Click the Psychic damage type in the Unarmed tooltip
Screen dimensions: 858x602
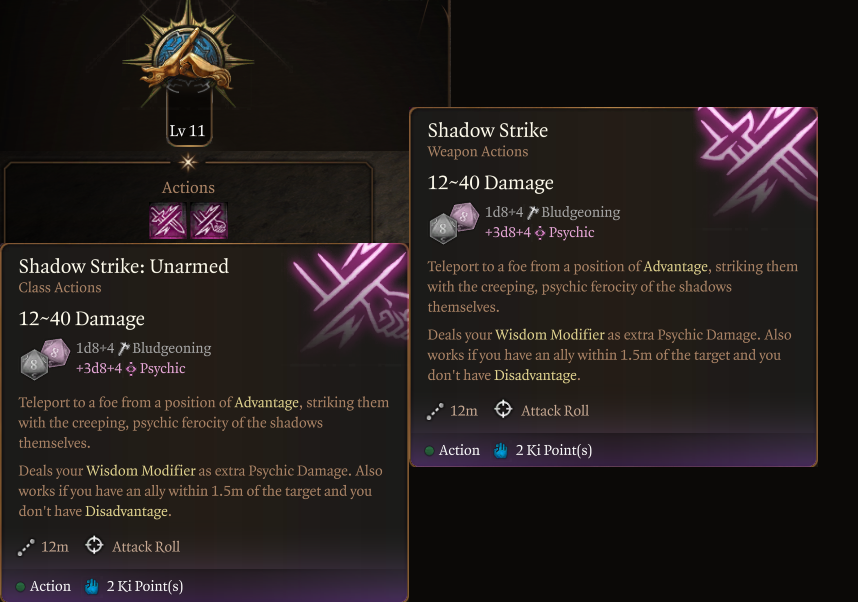point(162,368)
